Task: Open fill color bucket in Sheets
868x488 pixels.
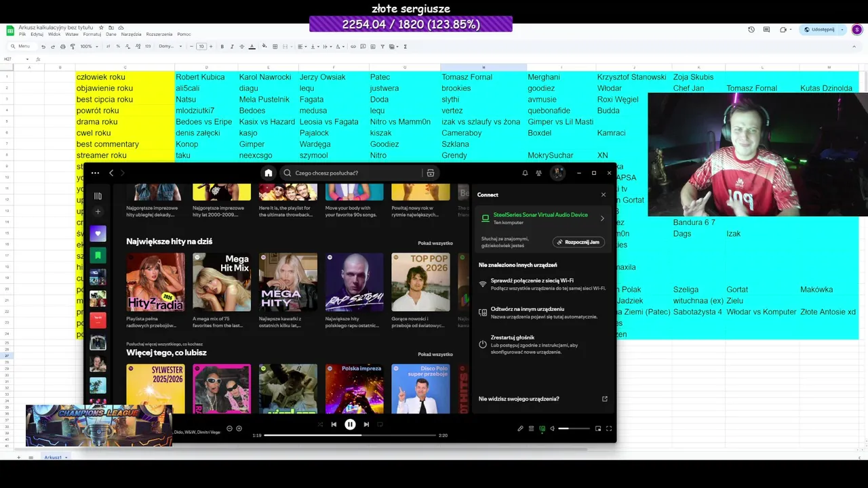Action: (x=265, y=47)
